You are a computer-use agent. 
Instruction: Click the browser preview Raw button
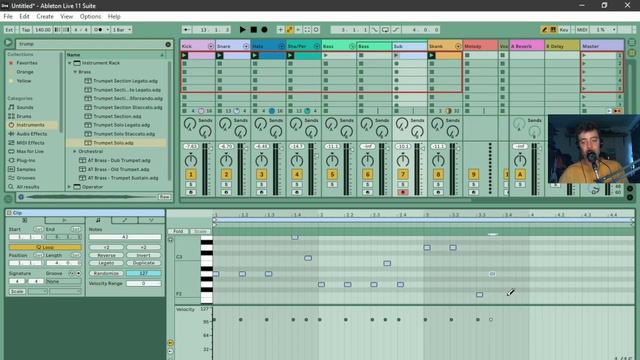tap(164, 197)
